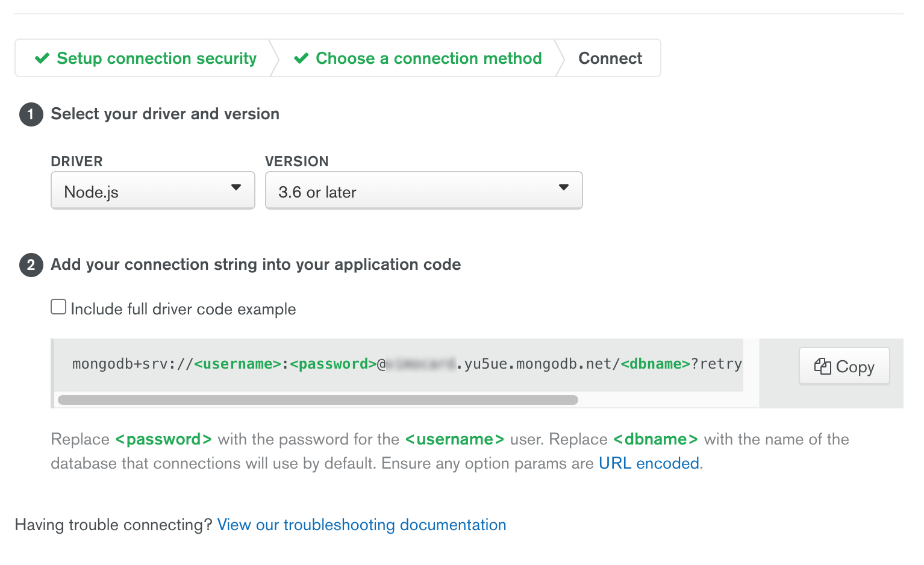
Task: Click the clipboard icon on Copy button
Action: coord(822,366)
